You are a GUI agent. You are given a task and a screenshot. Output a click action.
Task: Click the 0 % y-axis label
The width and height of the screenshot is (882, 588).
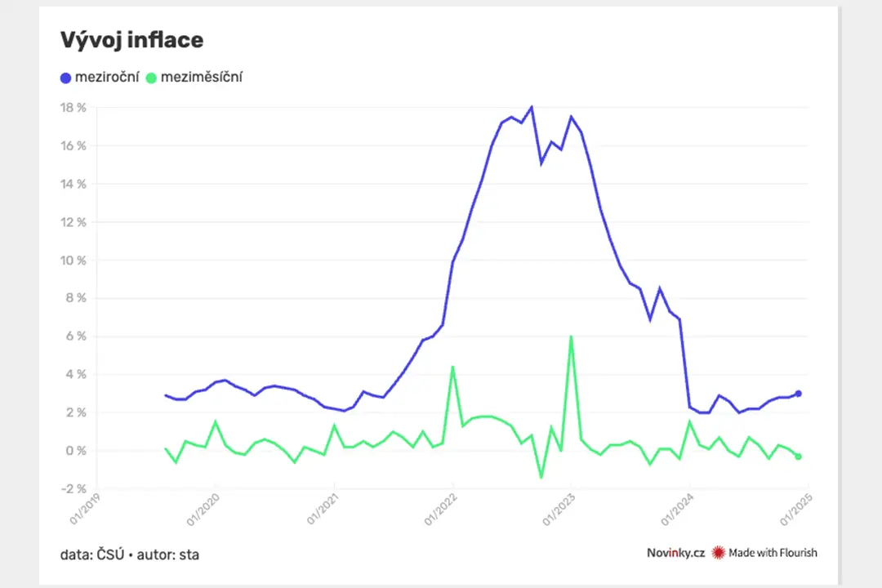76,451
